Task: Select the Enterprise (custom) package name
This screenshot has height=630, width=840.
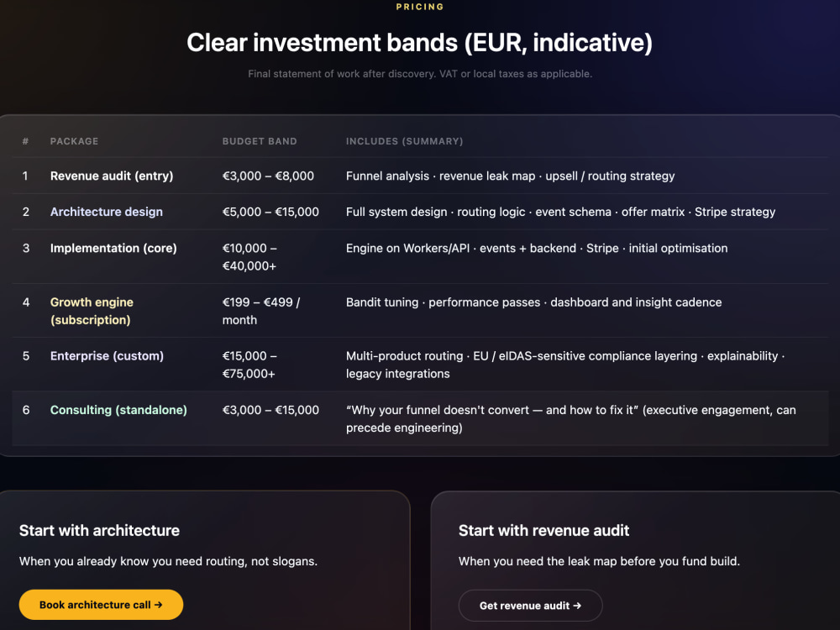Action: pos(107,355)
